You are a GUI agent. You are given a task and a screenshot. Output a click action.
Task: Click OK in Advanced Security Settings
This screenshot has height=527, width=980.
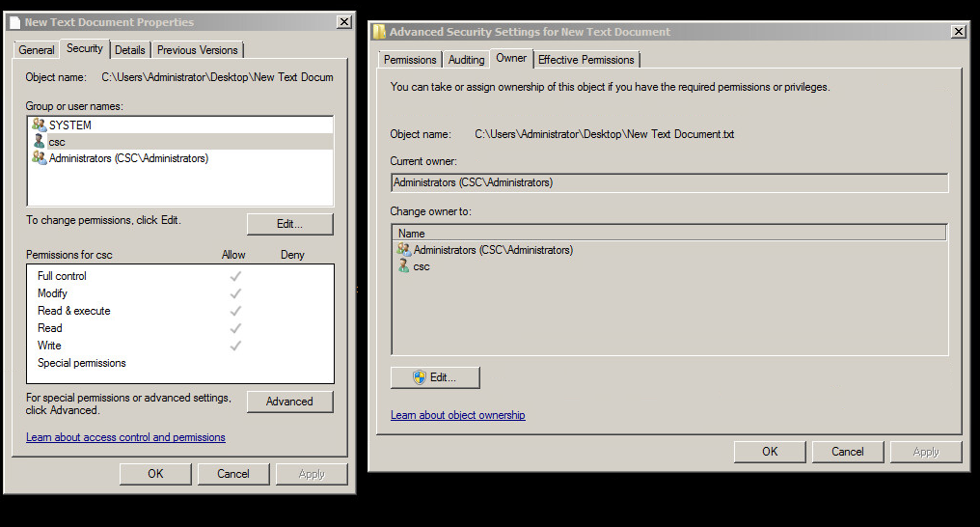coord(770,452)
